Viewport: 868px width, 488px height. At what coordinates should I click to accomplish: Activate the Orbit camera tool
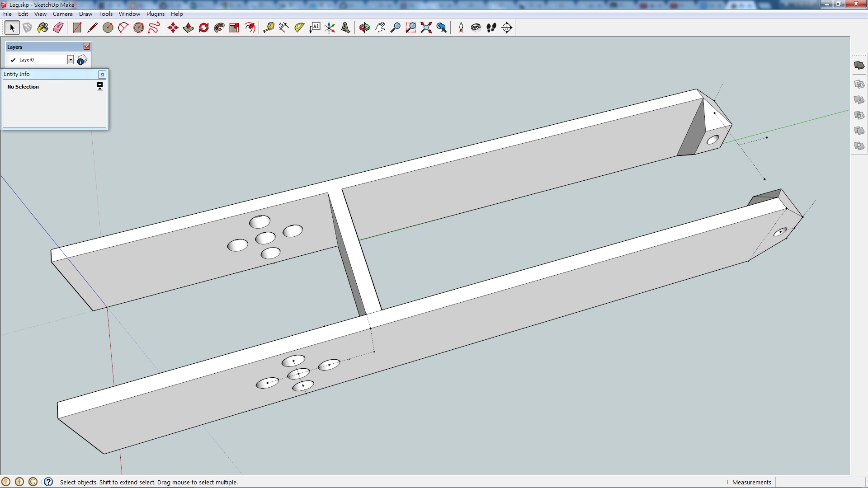pyautogui.click(x=364, y=28)
